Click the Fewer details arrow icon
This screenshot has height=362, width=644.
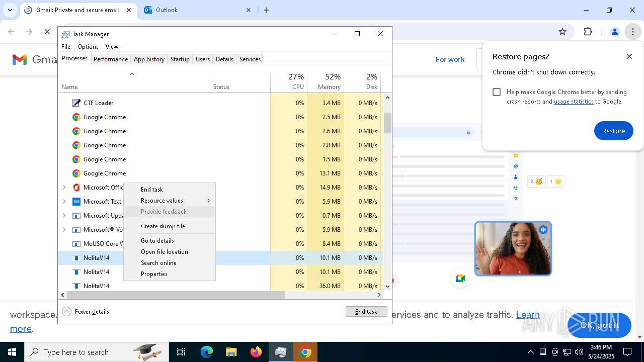click(x=66, y=311)
